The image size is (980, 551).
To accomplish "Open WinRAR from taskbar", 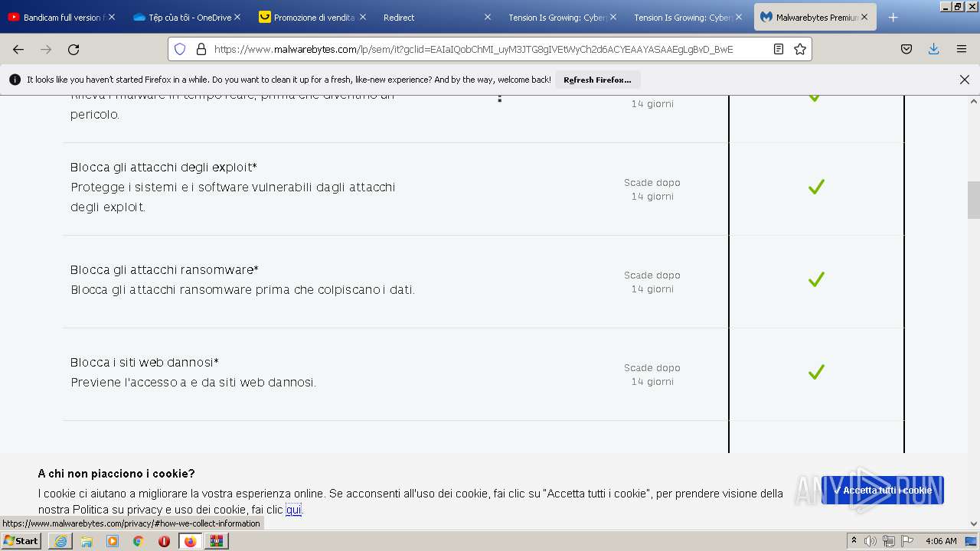I will [x=217, y=541].
